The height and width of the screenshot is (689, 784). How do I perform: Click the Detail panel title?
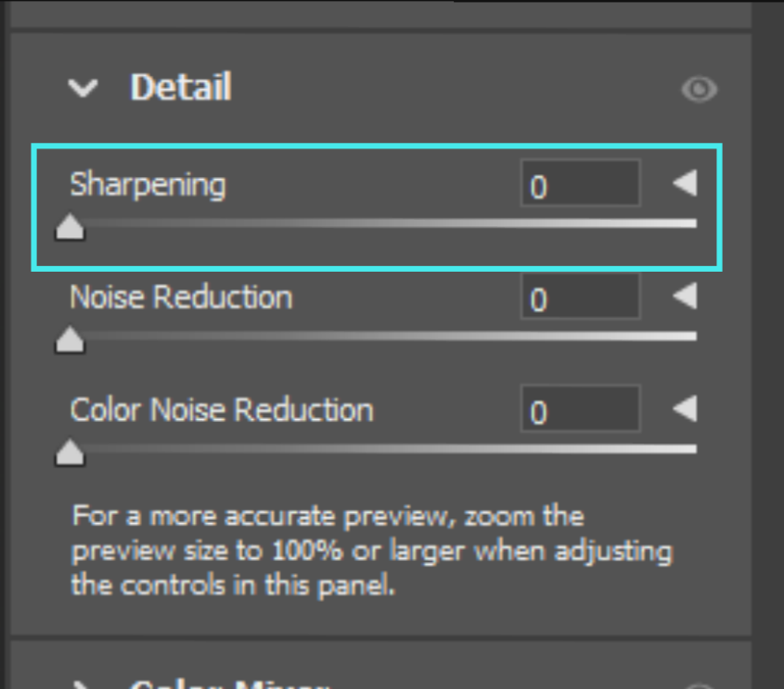tap(181, 88)
